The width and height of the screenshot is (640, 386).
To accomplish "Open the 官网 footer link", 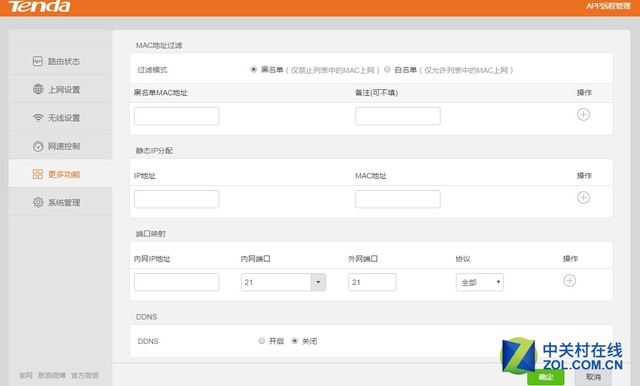I will (x=26, y=375).
